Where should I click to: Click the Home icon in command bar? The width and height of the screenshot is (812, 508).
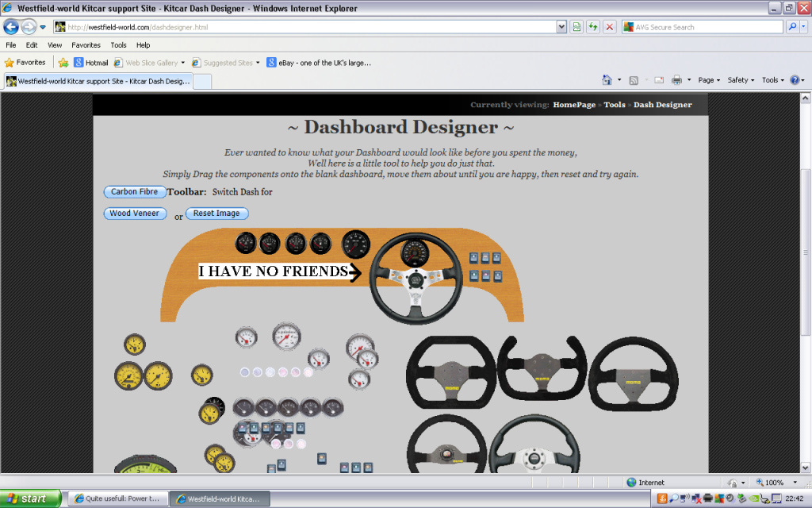tap(607, 80)
